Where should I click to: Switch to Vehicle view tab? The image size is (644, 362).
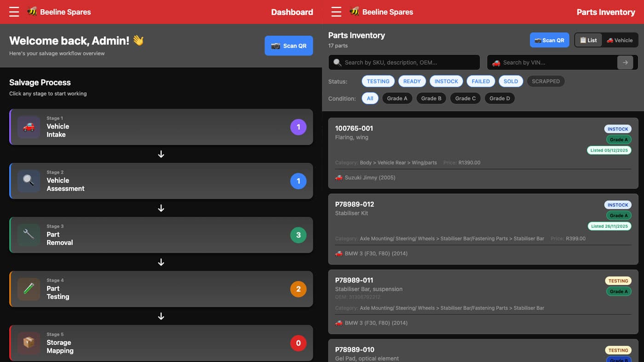[619, 40]
